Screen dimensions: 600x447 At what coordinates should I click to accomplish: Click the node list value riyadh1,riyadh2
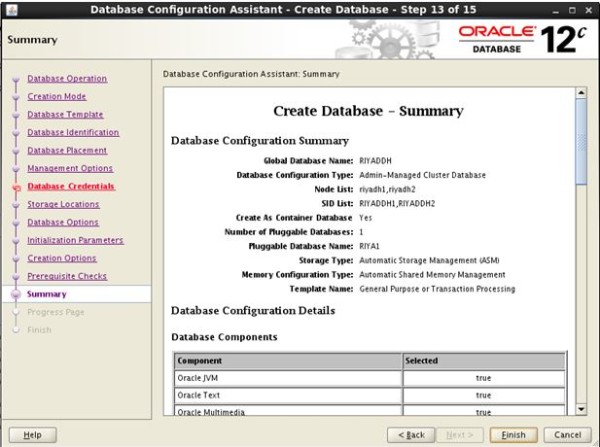387,189
